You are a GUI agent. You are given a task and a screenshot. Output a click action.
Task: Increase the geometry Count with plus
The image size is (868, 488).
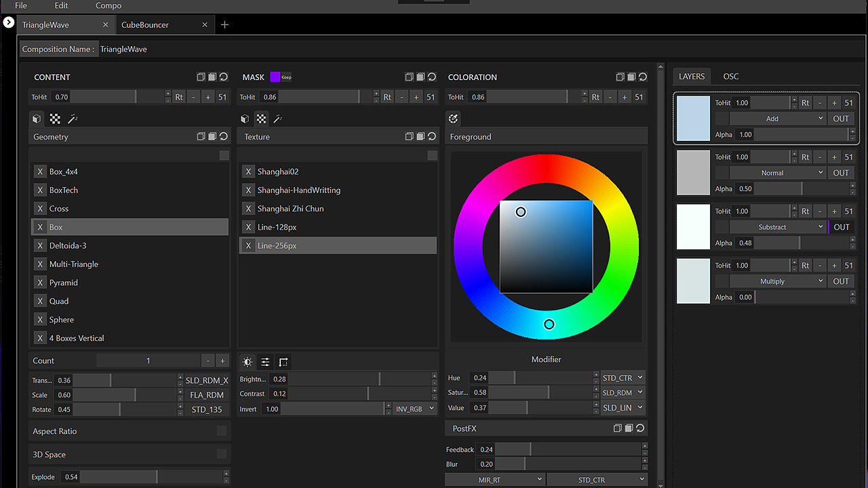click(222, 361)
